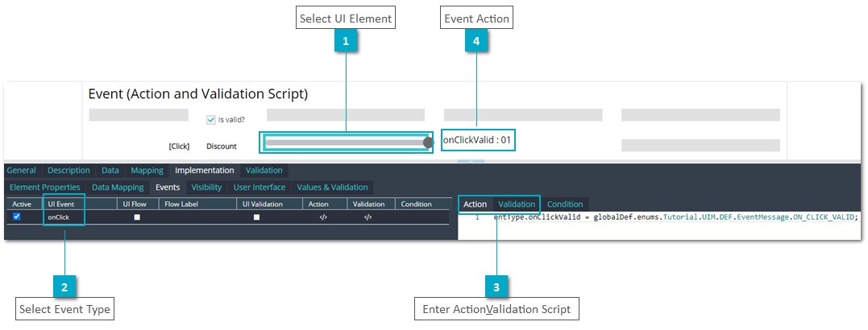Enable the UI Flow checkbox for onClick
The width and height of the screenshot is (868, 330).
coord(137,217)
